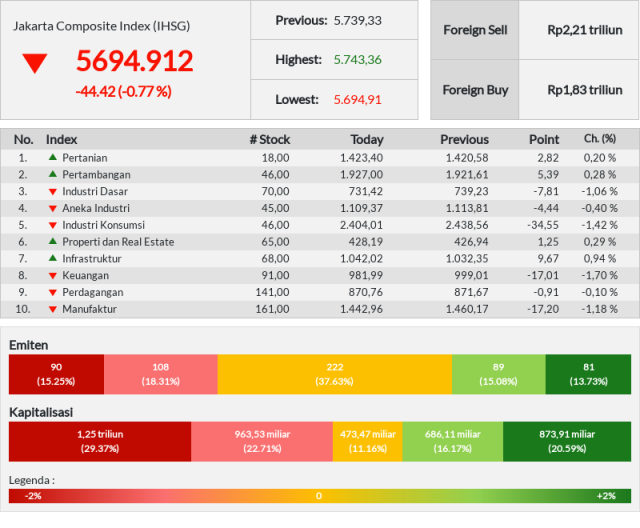Click the Pertanian index name
The width and height of the screenshot is (640, 528).
click(85, 158)
